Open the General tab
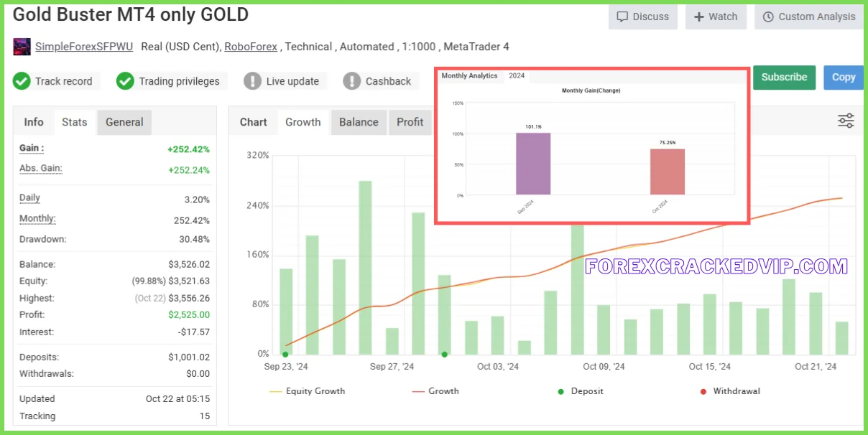 pyautogui.click(x=124, y=122)
